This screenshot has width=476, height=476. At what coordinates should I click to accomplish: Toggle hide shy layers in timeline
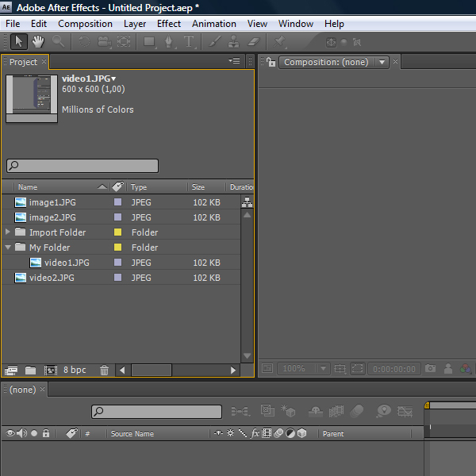pos(316,411)
